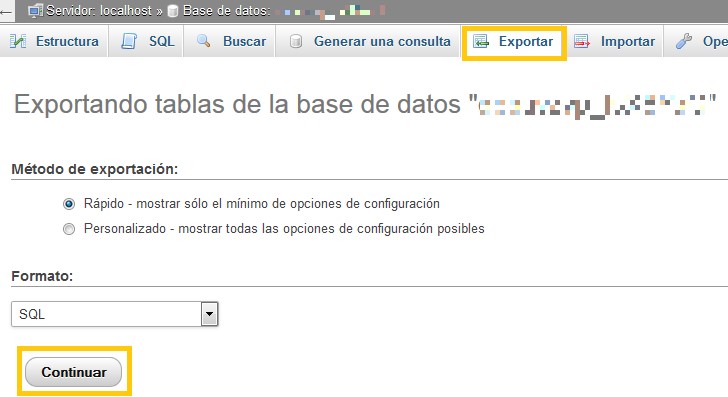The width and height of the screenshot is (728, 397).
Task: Open the partially visible Operaciones tab
Action: (696, 41)
